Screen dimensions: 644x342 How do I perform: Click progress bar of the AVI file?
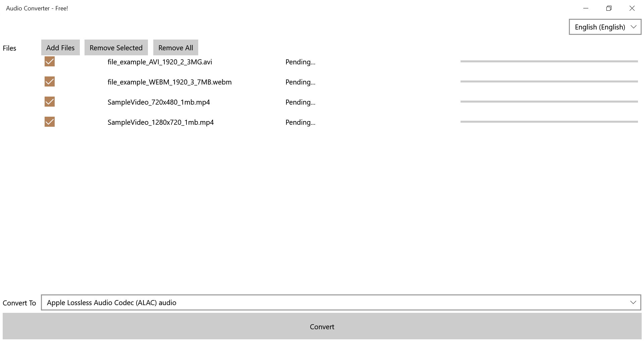(549, 61)
